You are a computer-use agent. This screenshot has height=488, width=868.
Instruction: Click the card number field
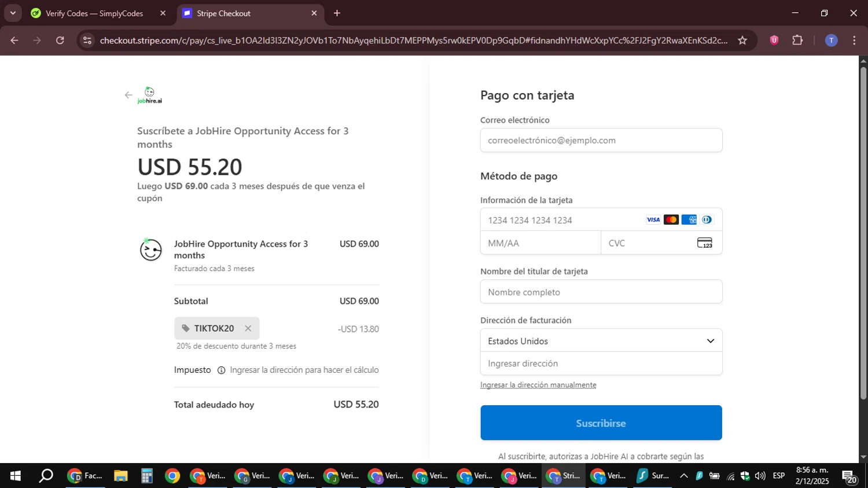[x=601, y=220]
